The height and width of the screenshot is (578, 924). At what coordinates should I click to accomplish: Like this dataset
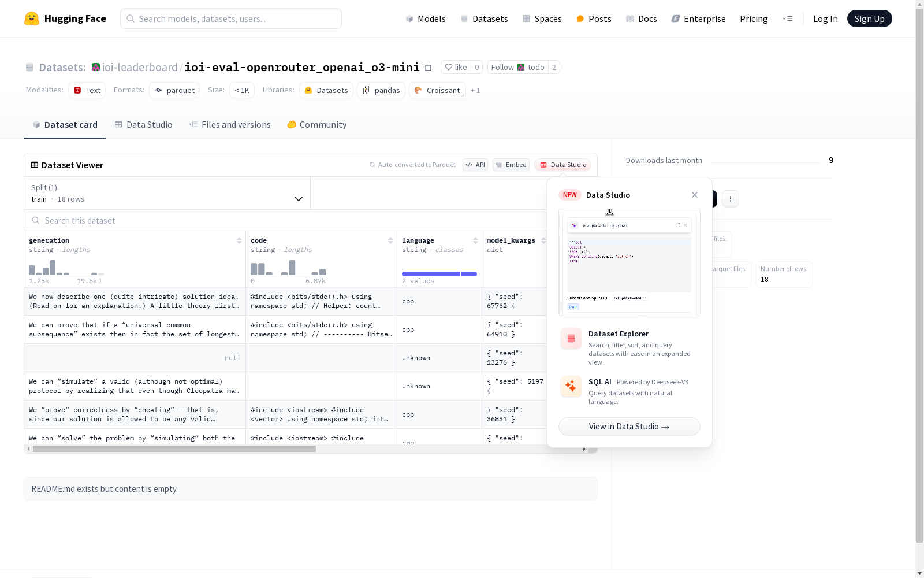click(456, 67)
